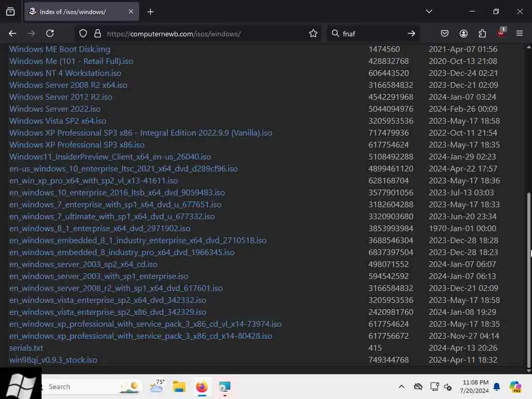
Task: Open the Firefox account icon
Action: (463, 33)
